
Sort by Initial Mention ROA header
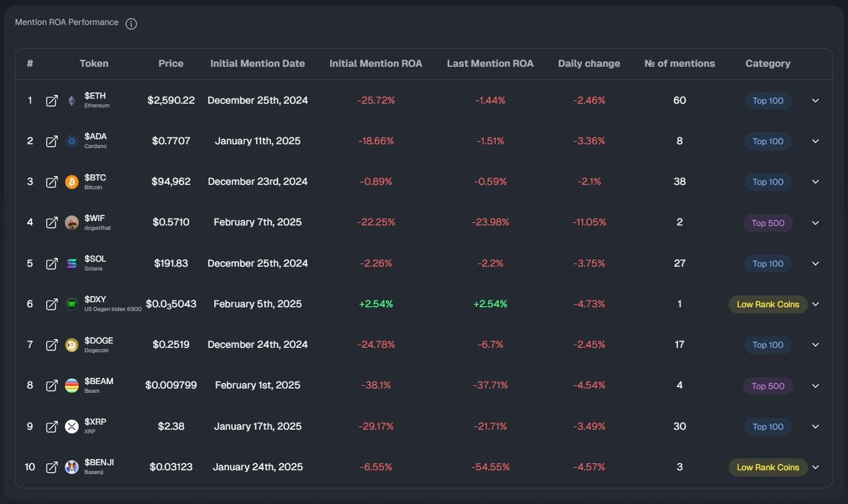(376, 63)
